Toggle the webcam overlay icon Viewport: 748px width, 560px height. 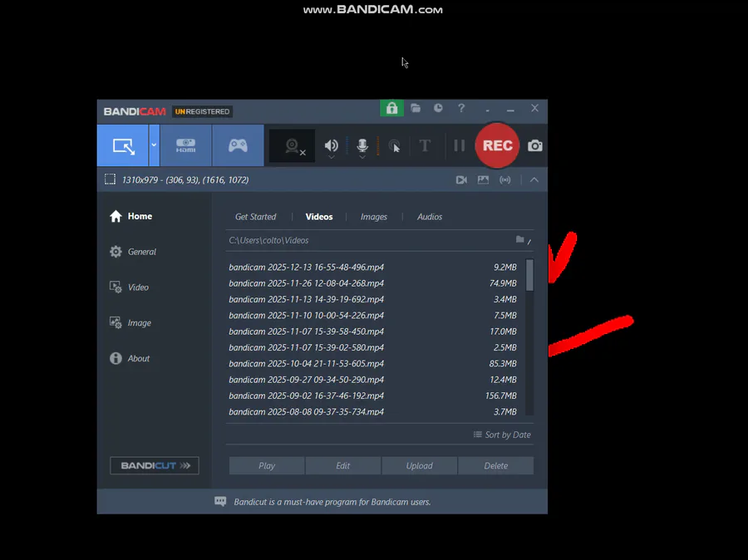(292, 145)
